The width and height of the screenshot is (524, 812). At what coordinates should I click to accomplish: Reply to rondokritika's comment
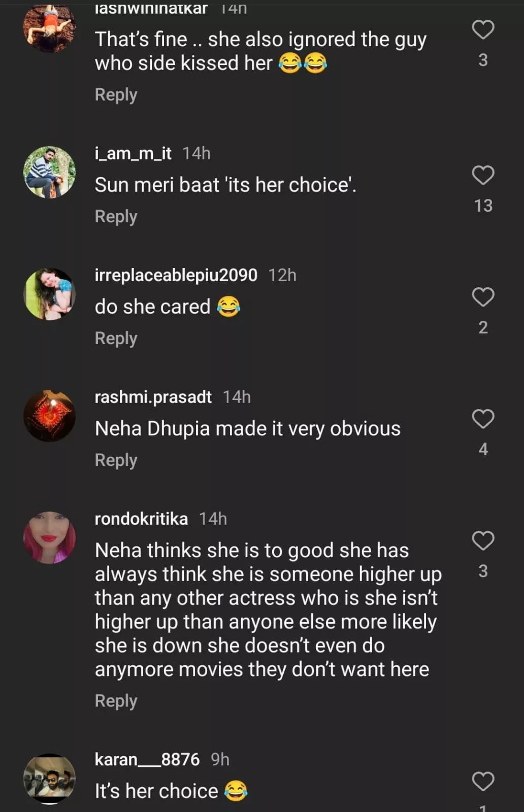click(116, 701)
